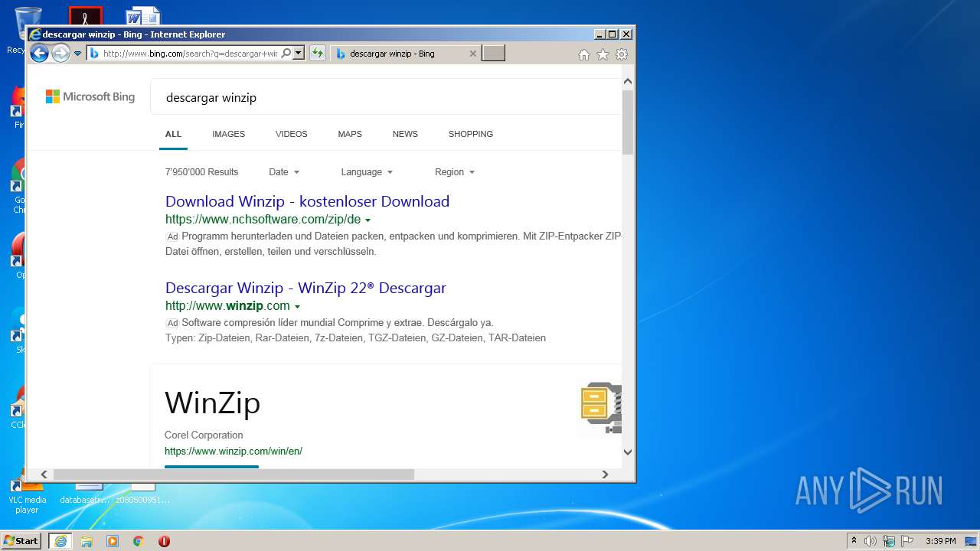Viewport: 980px width, 551px height.
Task: Click the vertical scrollbar up arrow
Action: [628, 81]
